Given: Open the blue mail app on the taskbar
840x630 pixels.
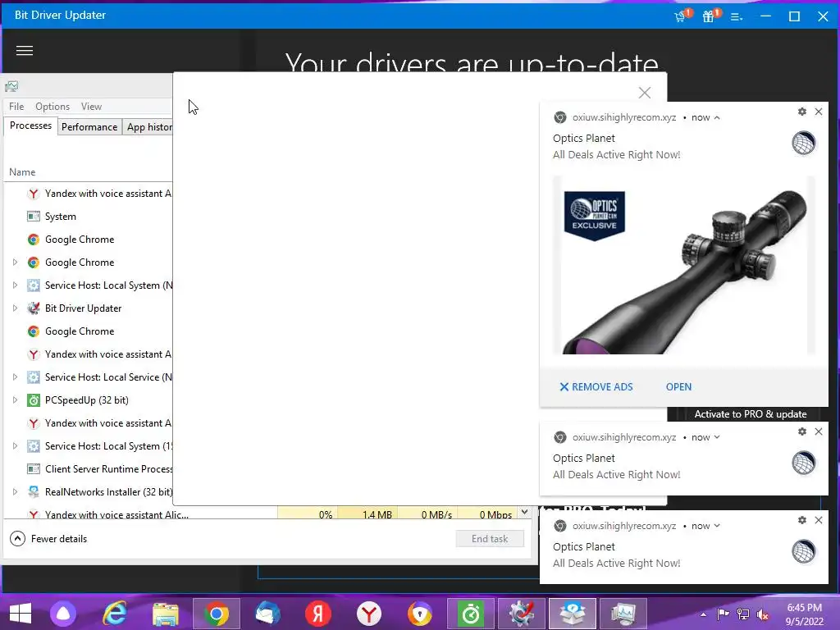Looking at the screenshot, I should [267, 614].
